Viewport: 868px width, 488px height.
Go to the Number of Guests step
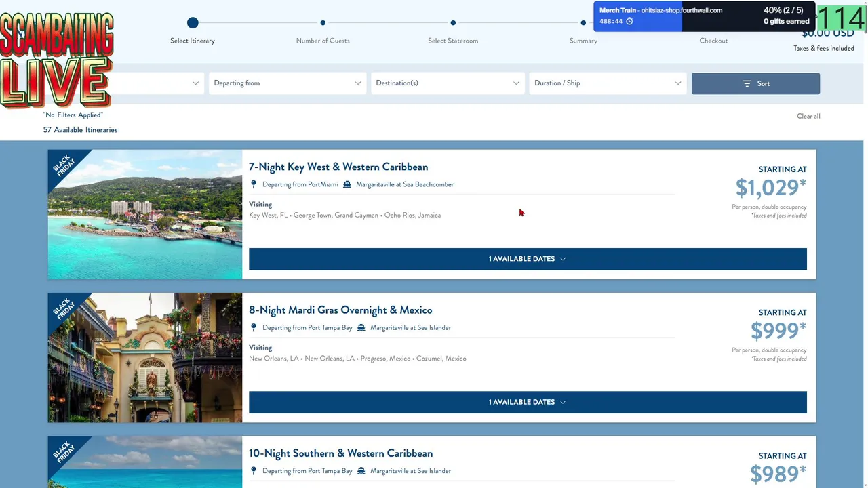coord(323,41)
